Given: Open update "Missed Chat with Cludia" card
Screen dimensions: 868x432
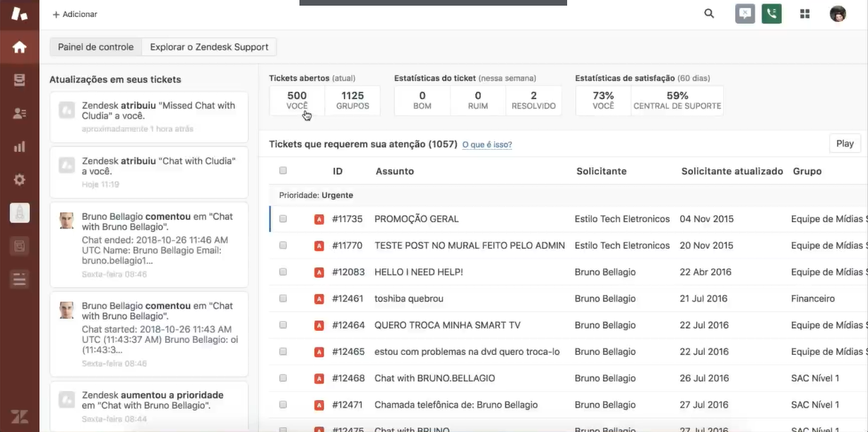Looking at the screenshot, I should click(x=149, y=117).
